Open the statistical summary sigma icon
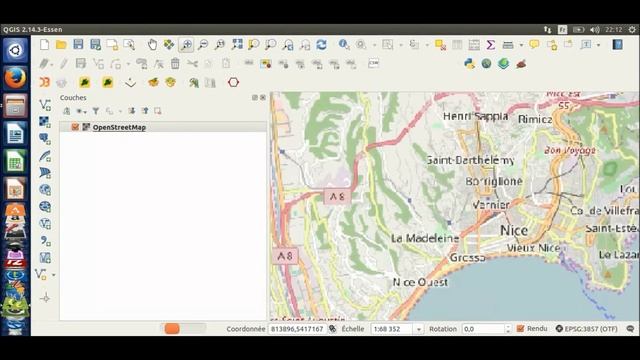 tap(491, 45)
